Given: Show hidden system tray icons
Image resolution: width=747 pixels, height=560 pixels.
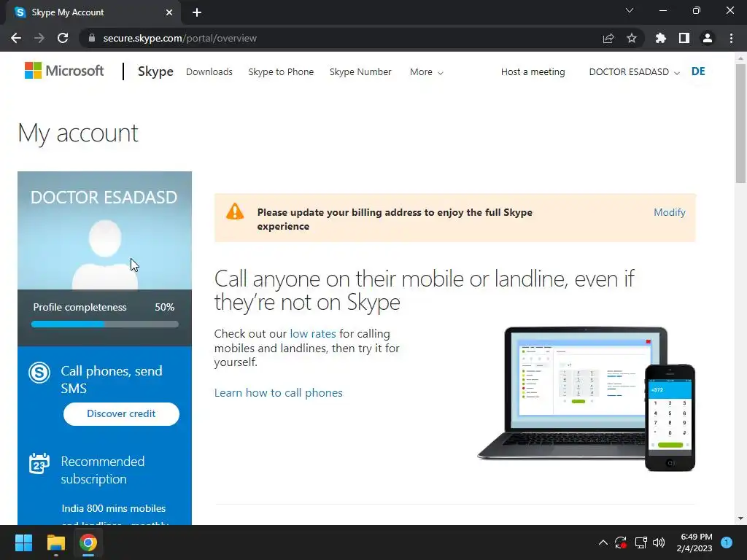Looking at the screenshot, I should tap(603, 542).
